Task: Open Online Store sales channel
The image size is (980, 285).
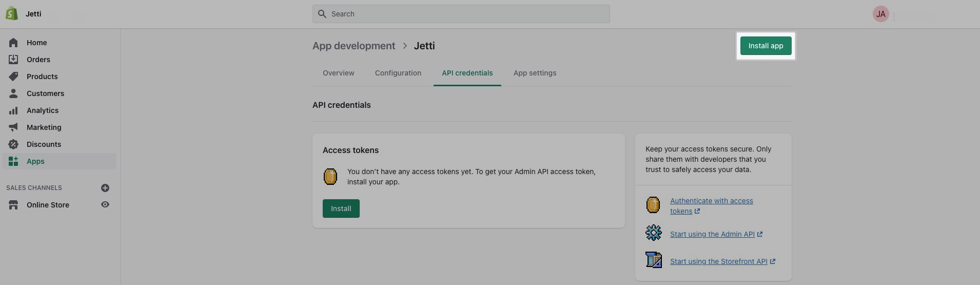Action: 48,205
